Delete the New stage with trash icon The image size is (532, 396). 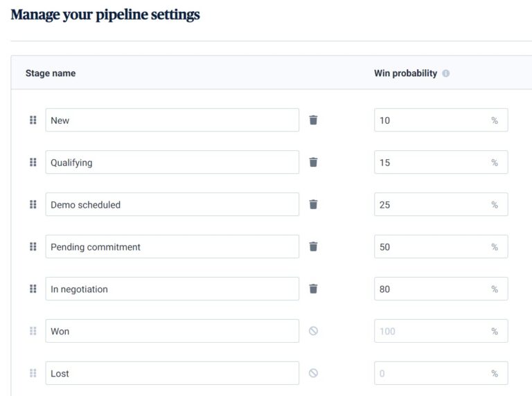(x=313, y=120)
